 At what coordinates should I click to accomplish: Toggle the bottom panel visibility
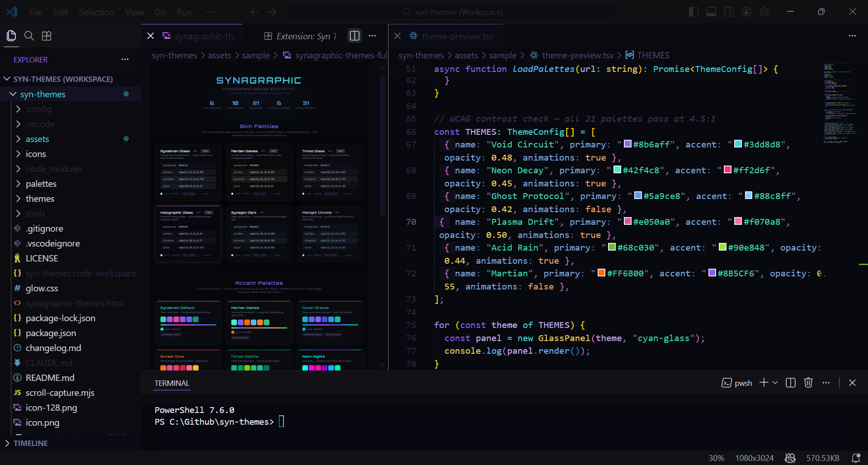point(711,12)
